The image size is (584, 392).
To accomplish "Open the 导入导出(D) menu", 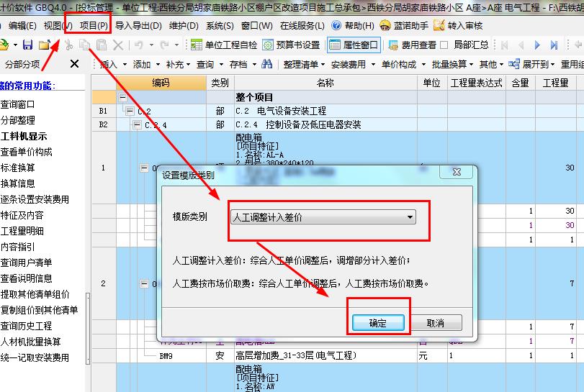I will 138,26.
